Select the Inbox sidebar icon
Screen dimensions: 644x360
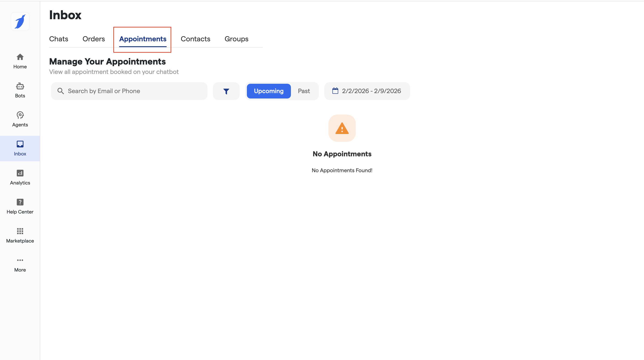coord(20,148)
